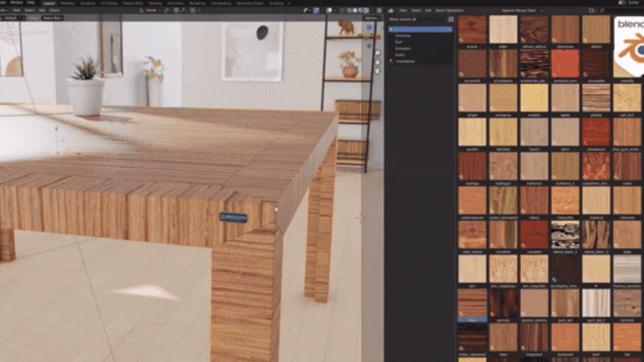Image resolution: width=644 pixels, height=362 pixels.
Task: Toggle camera view gizmo button
Action: [378, 71]
